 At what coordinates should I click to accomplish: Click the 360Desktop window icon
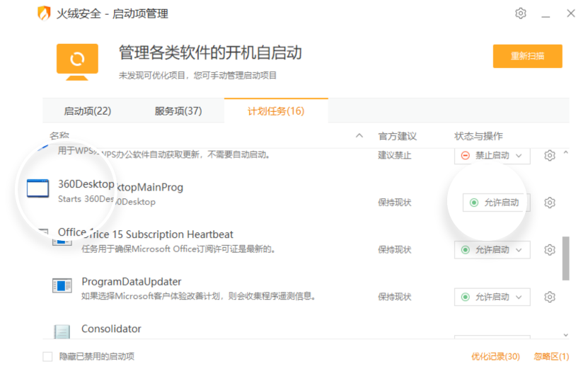click(38, 188)
